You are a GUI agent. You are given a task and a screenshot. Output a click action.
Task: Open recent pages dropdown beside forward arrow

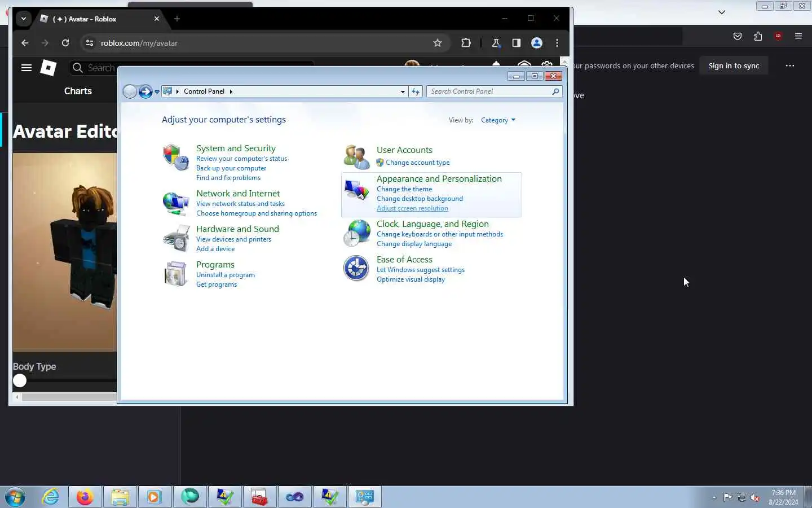pyautogui.click(x=157, y=91)
